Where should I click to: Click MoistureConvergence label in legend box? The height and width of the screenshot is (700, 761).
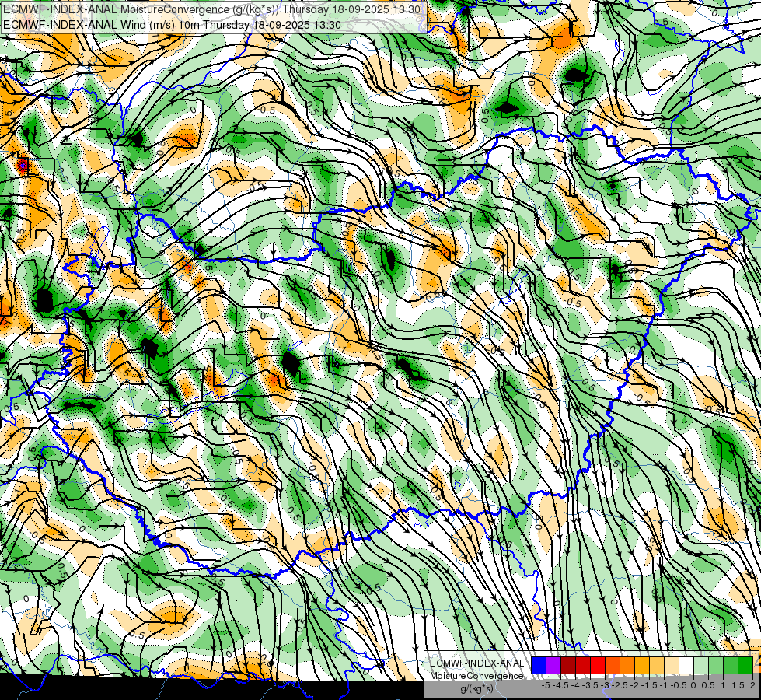click(x=476, y=676)
